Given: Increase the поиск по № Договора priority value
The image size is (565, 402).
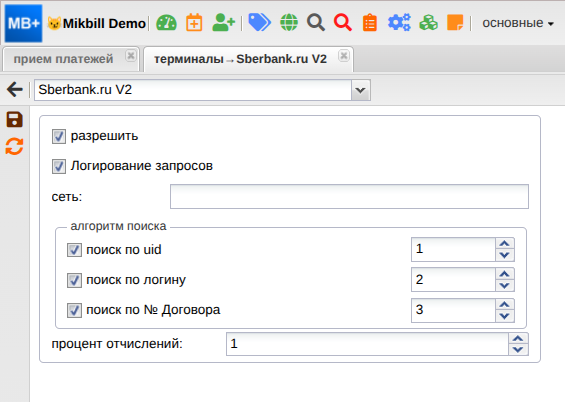Looking at the screenshot, I should (504, 304).
